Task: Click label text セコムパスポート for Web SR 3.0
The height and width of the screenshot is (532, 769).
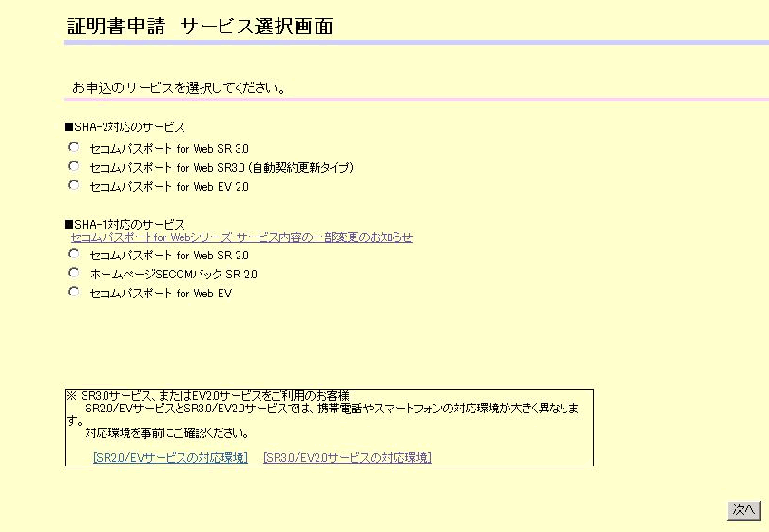Action: [x=169, y=149]
